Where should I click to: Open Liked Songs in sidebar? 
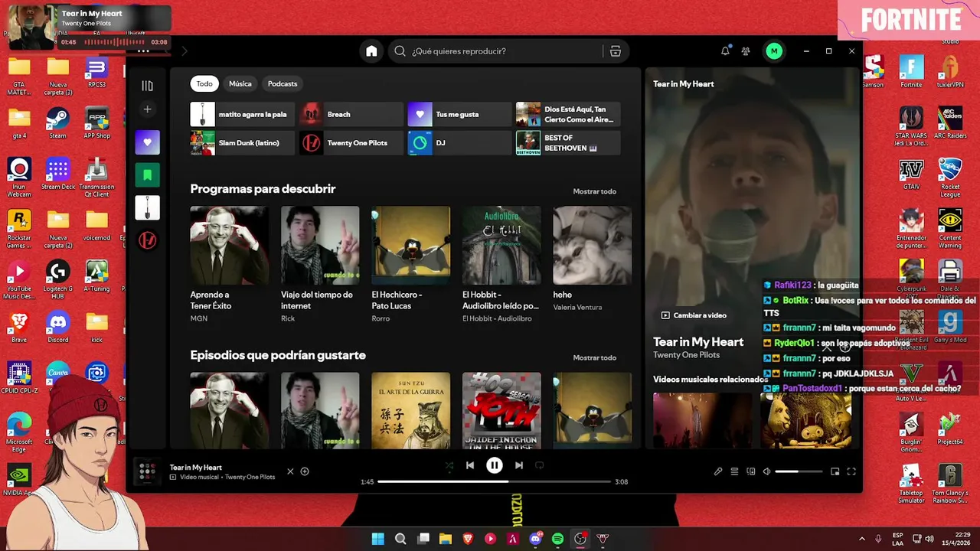[x=148, y=142]
